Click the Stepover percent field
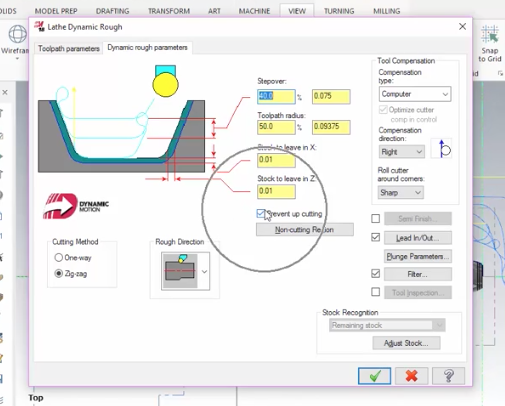Screen dimensions: 505x406 pos(276,96)
